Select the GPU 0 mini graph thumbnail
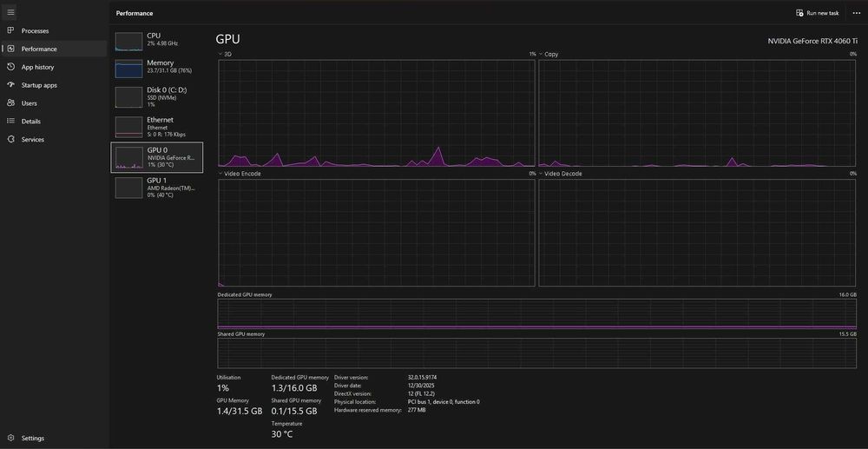Image resolution: width=868 pixels, height=449 pixels. click(128, 158)
